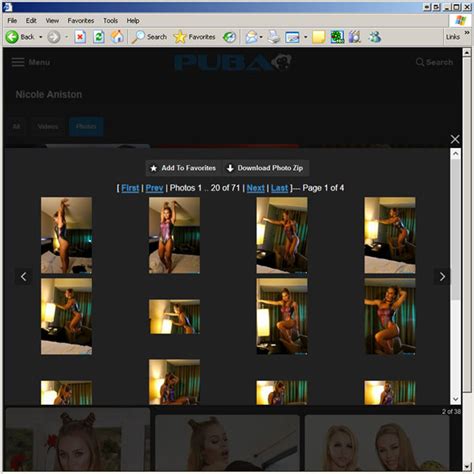The height and width of the screenshot is (474, 474).
Task: Open the Tools menu
Action: (x=110, y=21)
